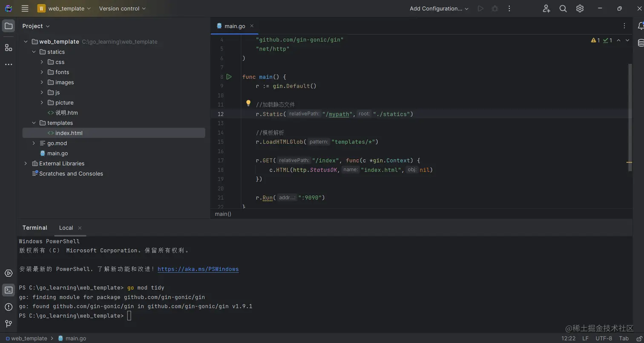The height and width of the screenshot is (343, 644).
Task: Expand the fonts folder
Action: 42,72
